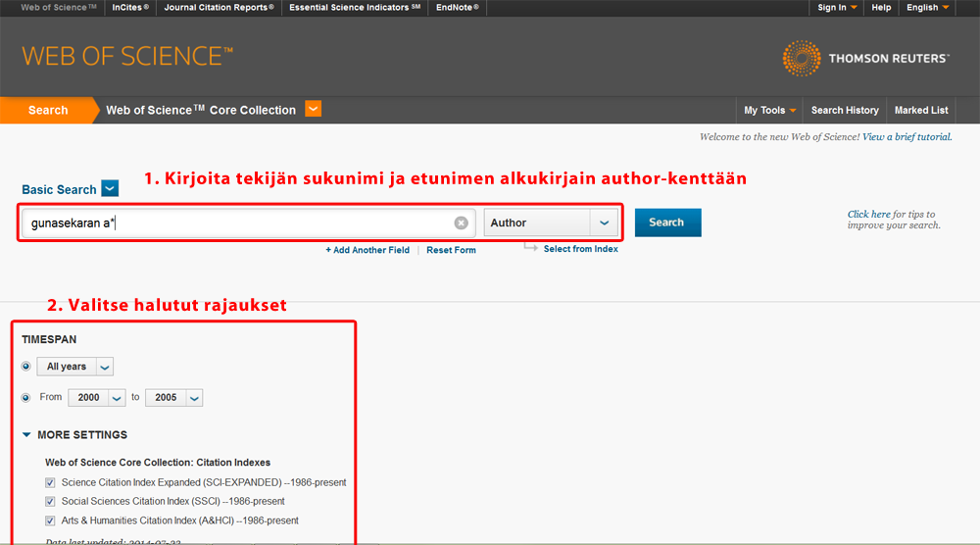Select the All years radio button
980x545 pixels.
click(25, 367)
